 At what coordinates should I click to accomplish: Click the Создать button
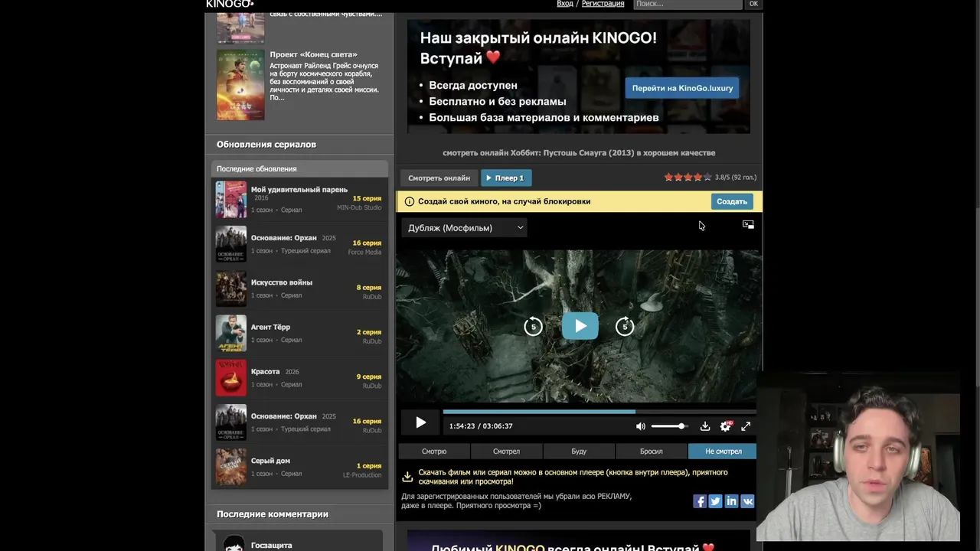click(x=732, y=201)
